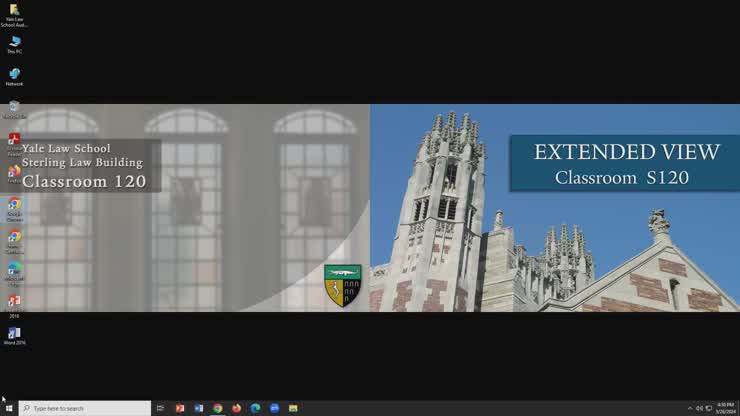Screen dimensions: 740x416
Task: Select the Recycle Bin desktop icon
Action: [x=14, y=107]
